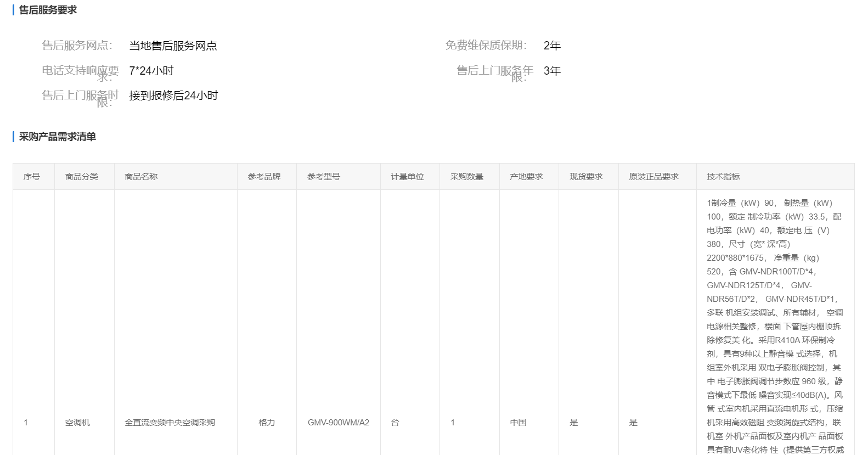Click the 格力 brand cell
868x455 pixels.
point(267,423)
